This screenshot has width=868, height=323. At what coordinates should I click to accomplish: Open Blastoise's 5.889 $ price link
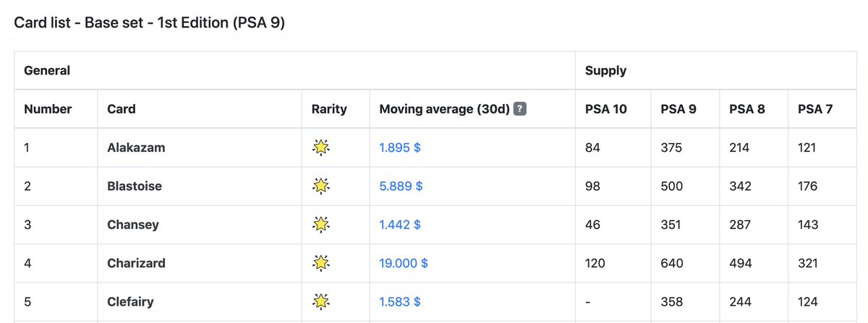401,186
